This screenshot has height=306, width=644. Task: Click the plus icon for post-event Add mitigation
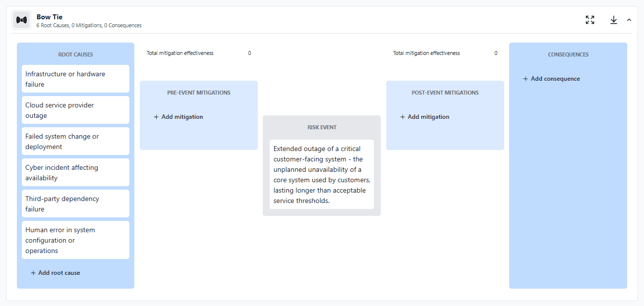click(402, 116)
